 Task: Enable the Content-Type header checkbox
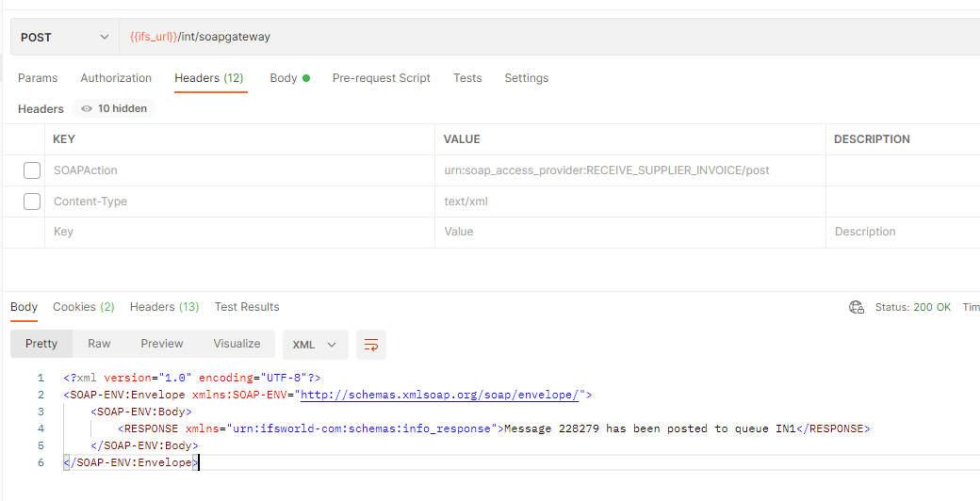click(32, 202)
